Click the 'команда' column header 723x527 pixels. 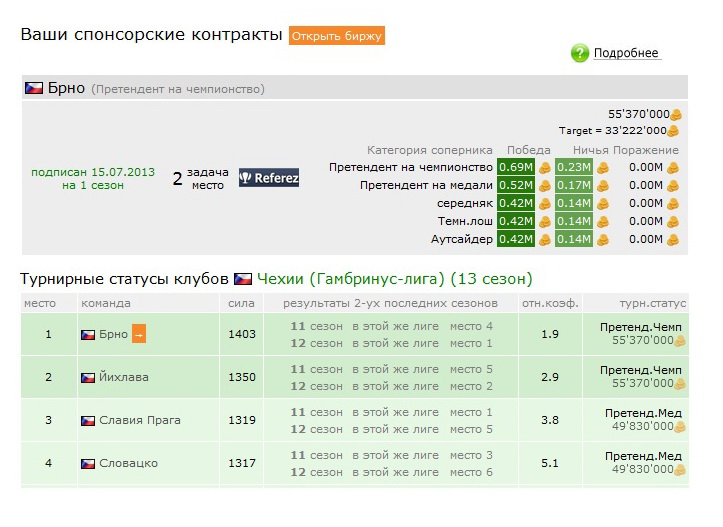(106, 303)
